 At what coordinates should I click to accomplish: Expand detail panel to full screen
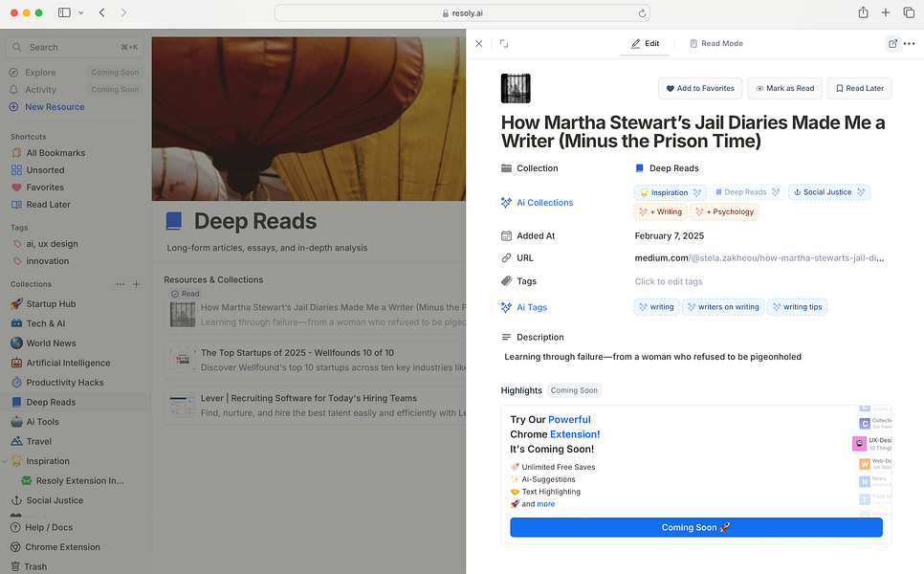click(504, 44)
